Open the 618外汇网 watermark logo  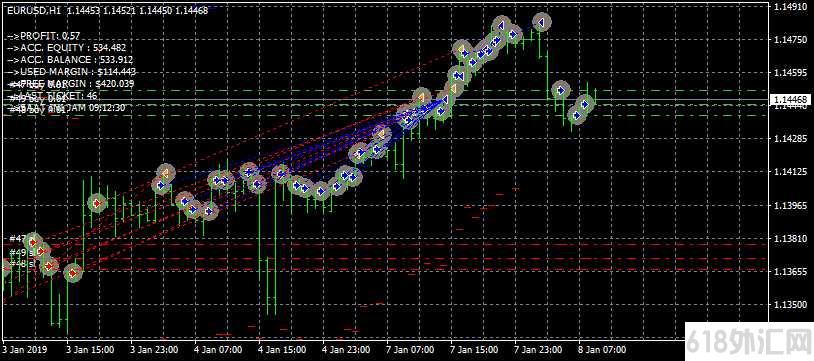750,343
